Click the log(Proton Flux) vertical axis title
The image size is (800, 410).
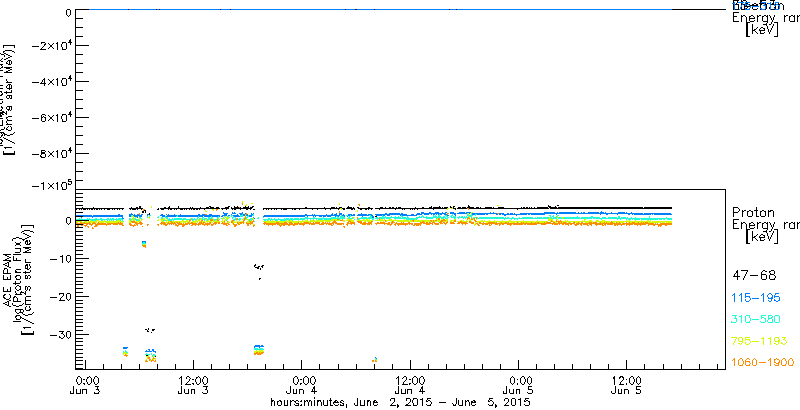click(x=18, y=278)
